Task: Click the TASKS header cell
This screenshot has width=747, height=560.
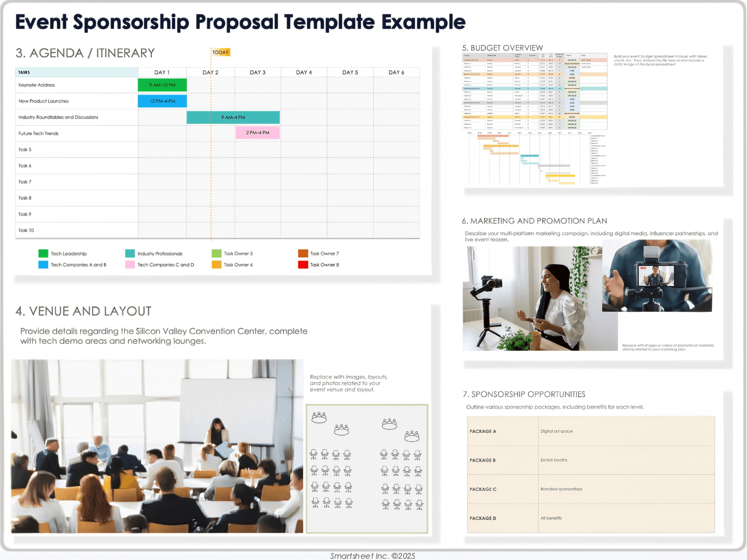Action: [x=77, y=72]
